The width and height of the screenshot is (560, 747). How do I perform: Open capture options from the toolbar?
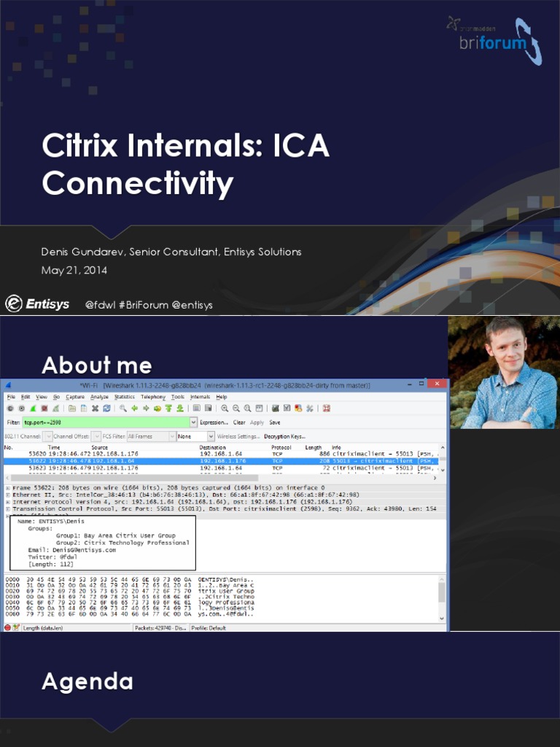(x=21, y=409)
